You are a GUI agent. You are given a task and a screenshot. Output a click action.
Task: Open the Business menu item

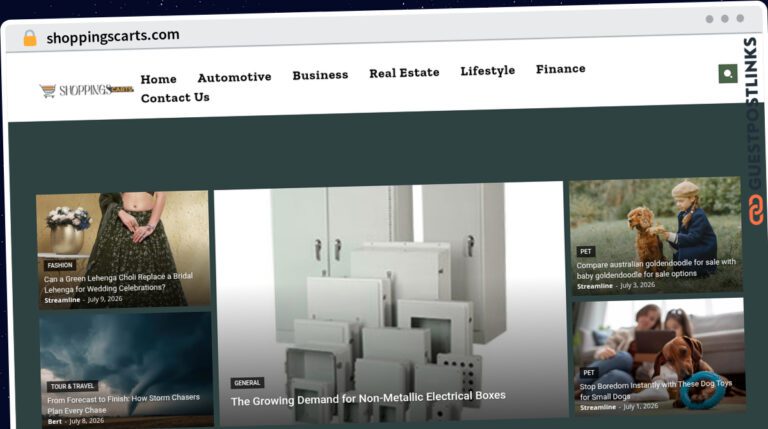(320, 75)
